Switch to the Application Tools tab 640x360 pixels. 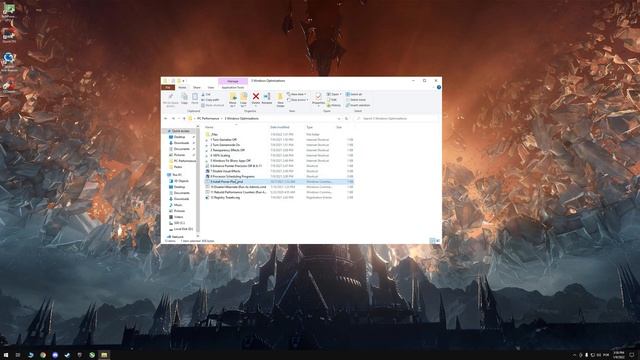pyautogui.click(x=233, y=87)
